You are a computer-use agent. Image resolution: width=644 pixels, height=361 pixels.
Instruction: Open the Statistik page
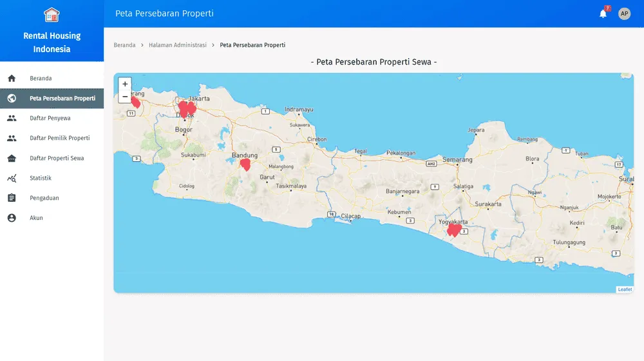pyautogui.click(x=52, y=178)
